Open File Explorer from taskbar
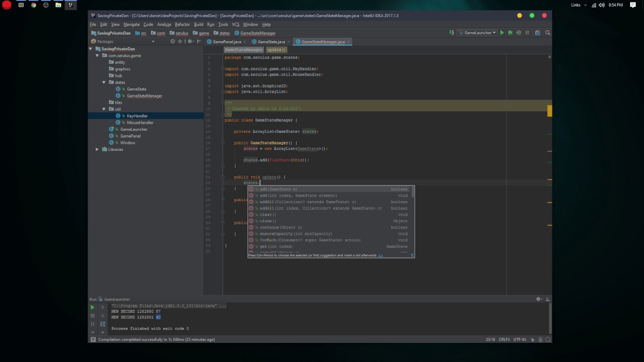 coord(58,5)
